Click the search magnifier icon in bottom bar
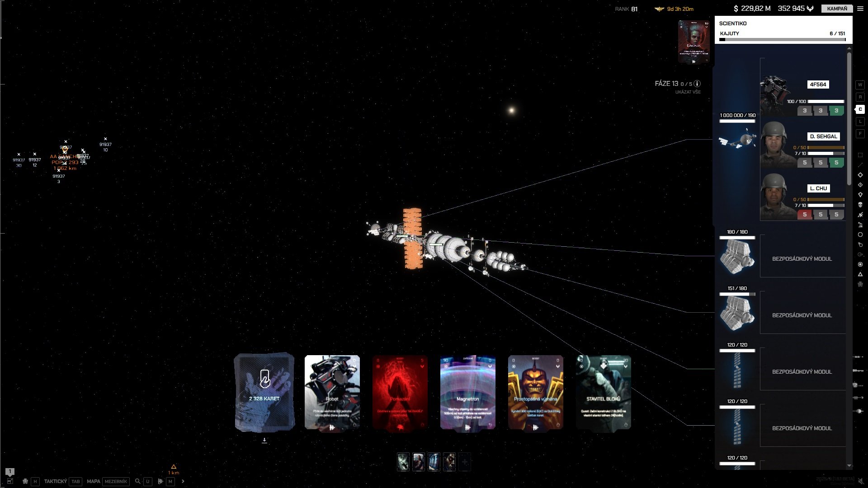This screenshot has height=488, width=868. click(137, 481)
